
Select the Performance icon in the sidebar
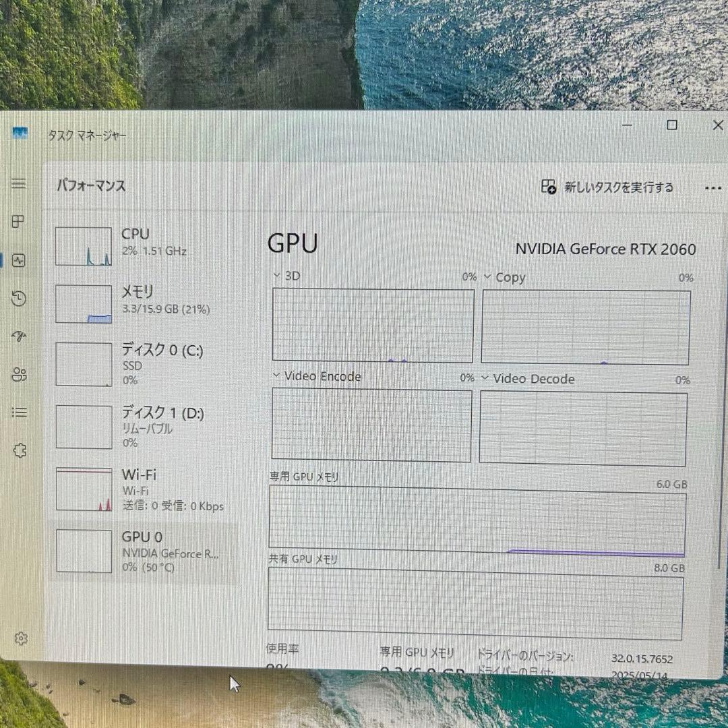20,260
